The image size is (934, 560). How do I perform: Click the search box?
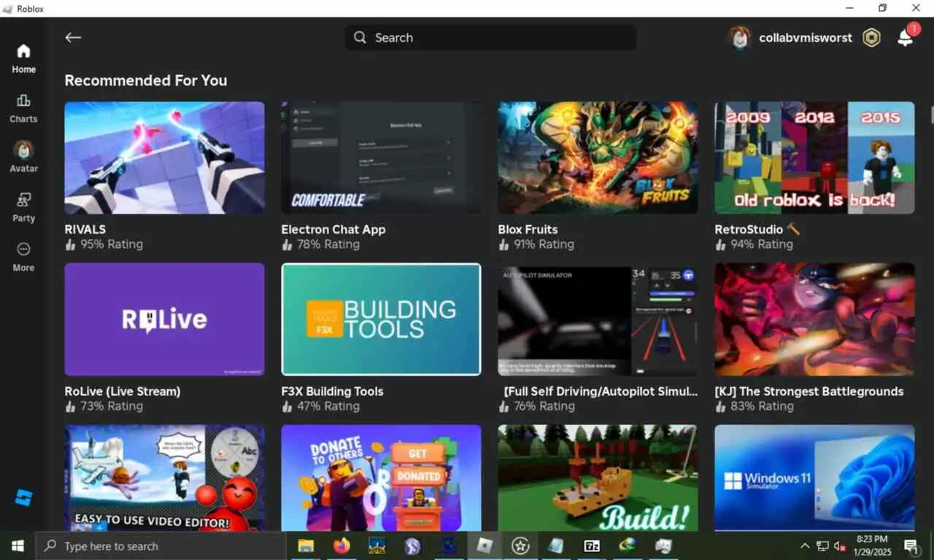click(490, 38)
